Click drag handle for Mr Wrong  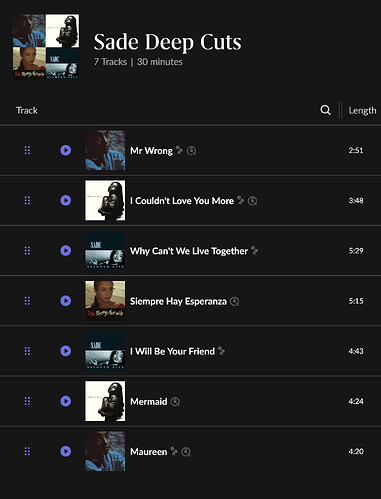27,150
